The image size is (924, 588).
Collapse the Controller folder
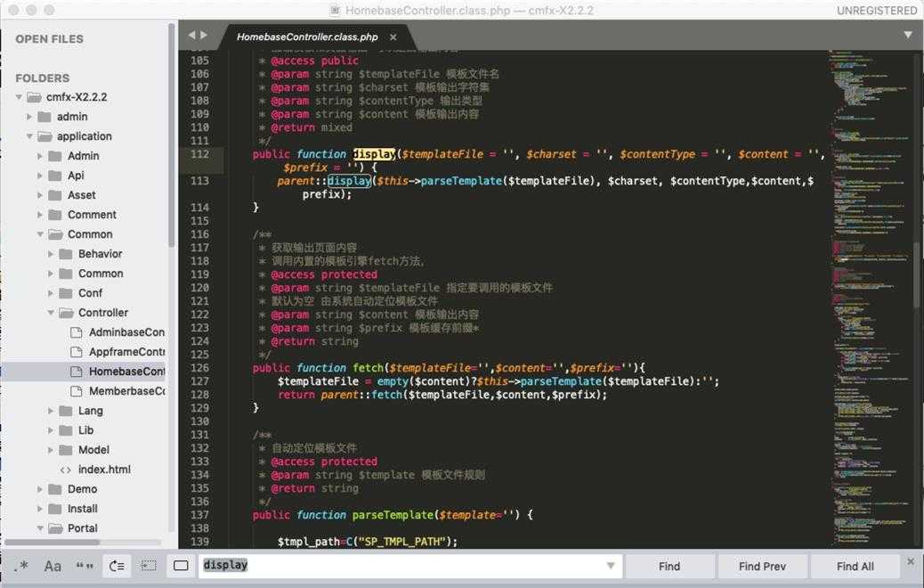[51, 313]
